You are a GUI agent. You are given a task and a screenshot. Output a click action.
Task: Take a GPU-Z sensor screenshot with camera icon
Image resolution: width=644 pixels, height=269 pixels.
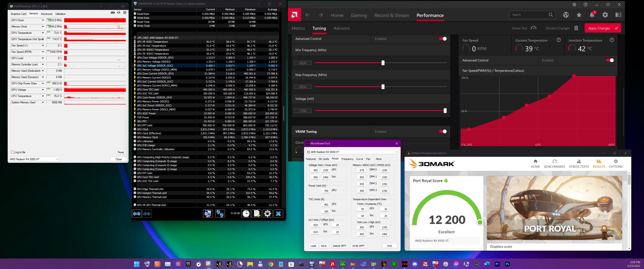pyautogui.click(x=113, y=13)
